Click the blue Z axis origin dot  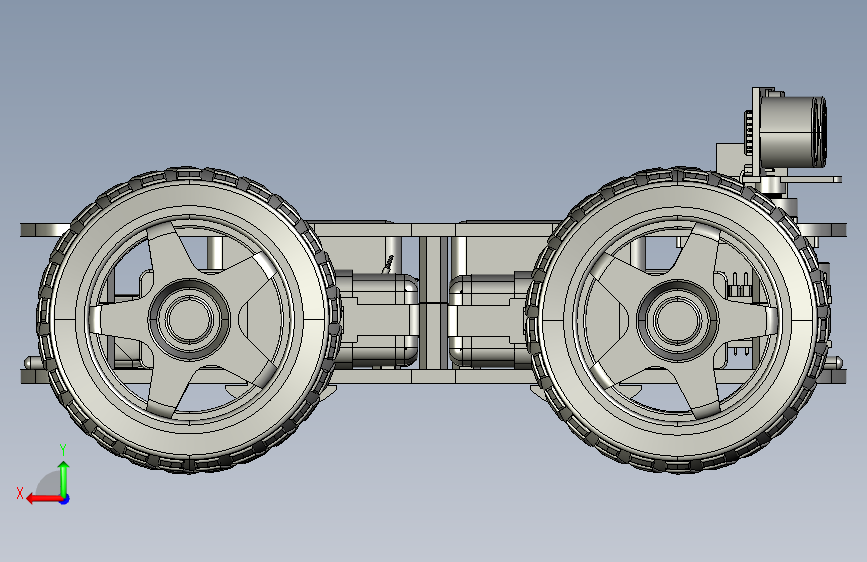coord(65,499)
